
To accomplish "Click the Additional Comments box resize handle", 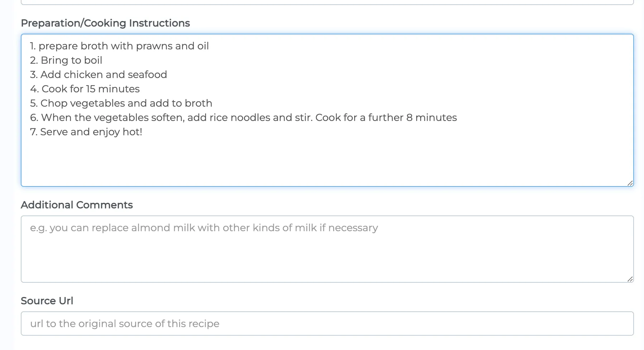I will (x=630, y=279).
